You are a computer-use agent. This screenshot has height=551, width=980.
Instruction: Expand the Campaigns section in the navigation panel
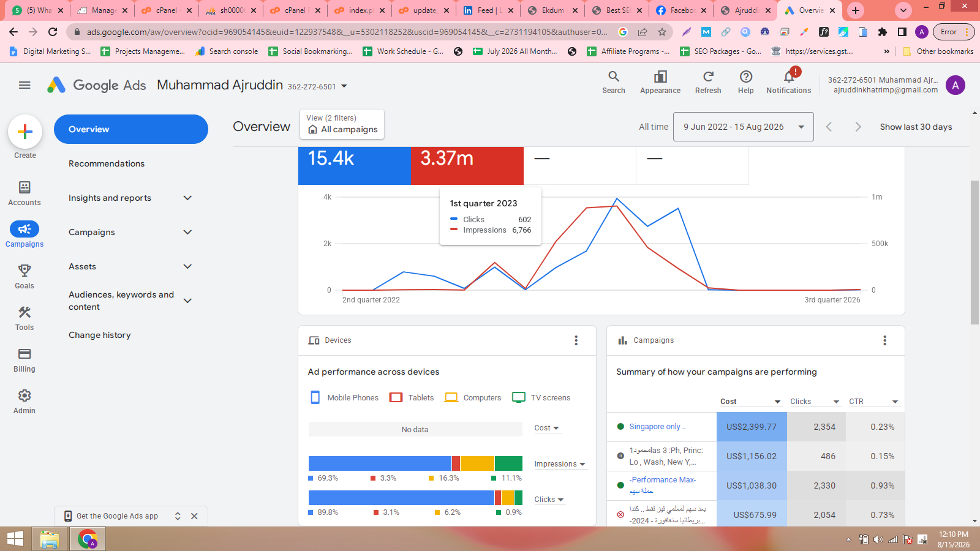[188, 232]
